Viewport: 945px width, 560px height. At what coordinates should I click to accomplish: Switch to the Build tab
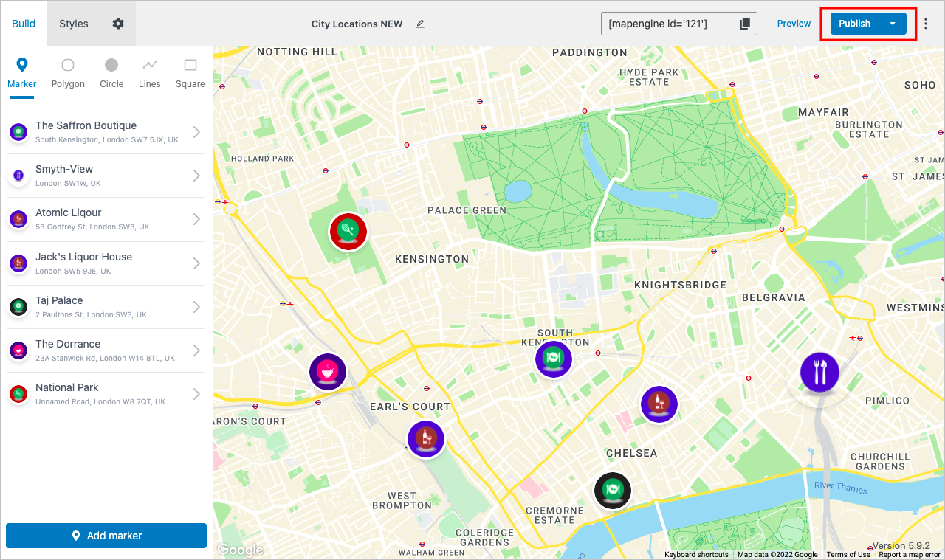pos(24,24)
